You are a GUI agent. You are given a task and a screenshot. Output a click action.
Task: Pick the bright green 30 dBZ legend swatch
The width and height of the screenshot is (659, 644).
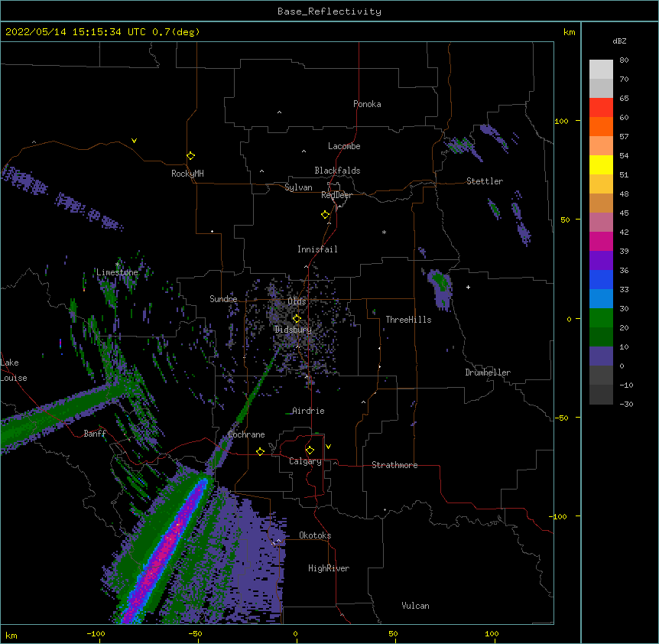click(x=601, y=318)
